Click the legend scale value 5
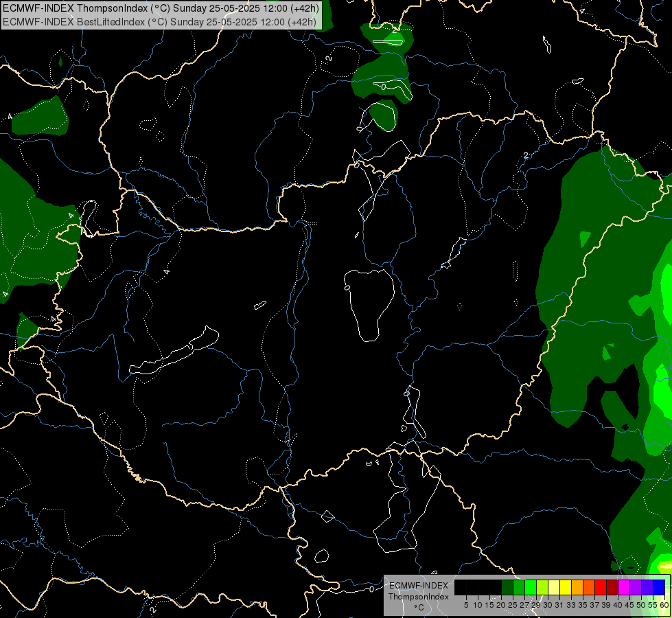This screenshot has height=618, width=672. pyautogui.click(x=466, y=605)
